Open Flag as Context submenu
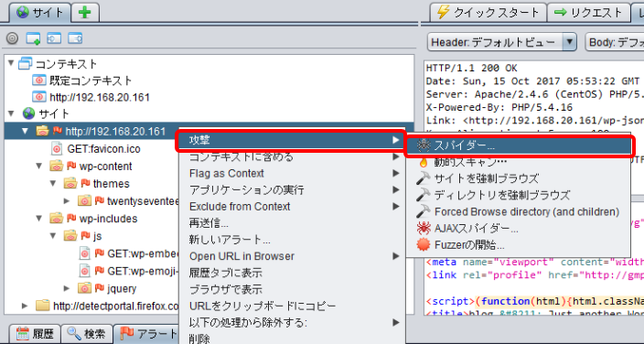The width and height of the screenshot is (644, 344). 292,173
